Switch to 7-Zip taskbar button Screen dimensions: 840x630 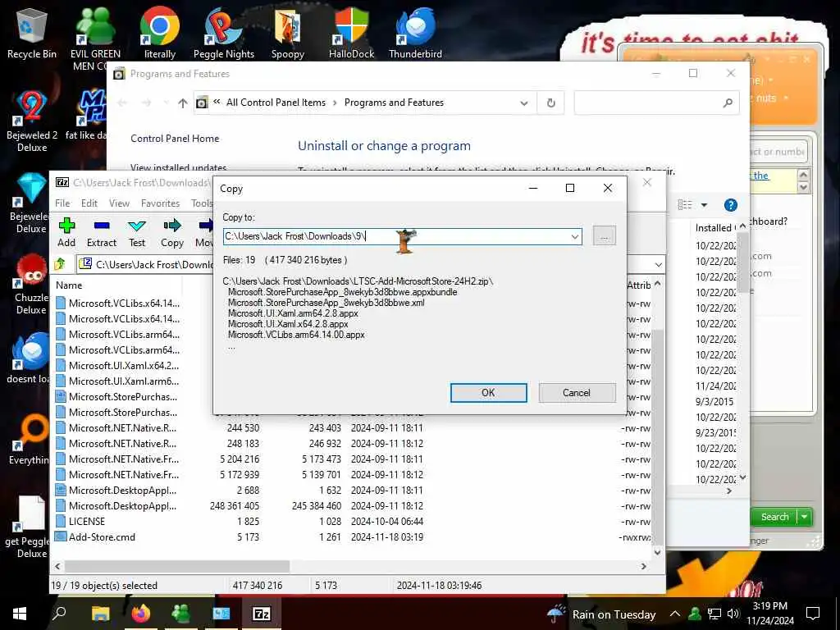click(262, 614)
